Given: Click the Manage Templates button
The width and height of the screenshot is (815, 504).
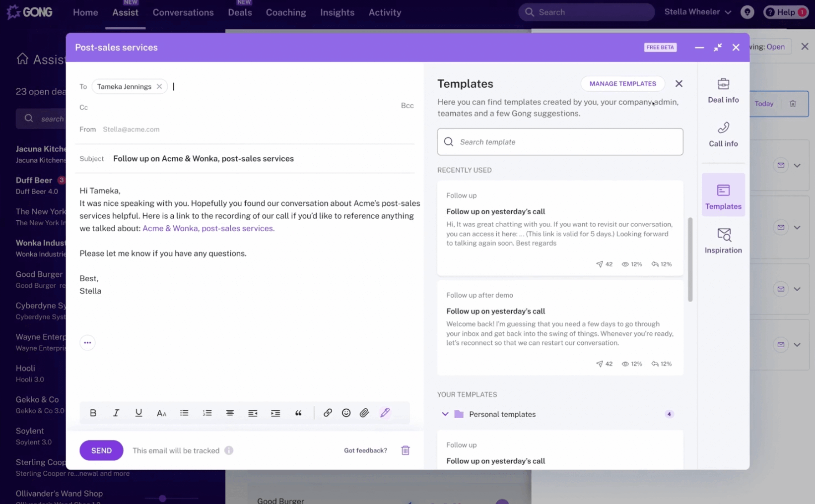Looking at the screenshot, I should [622, 84].
